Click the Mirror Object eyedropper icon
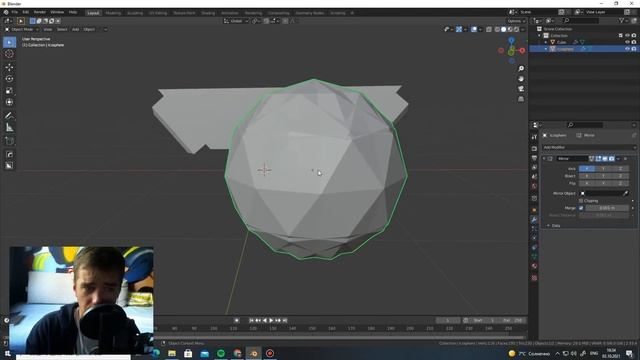Image resolution: width=640 pixels, height=360 pixels. pos(625,193)
